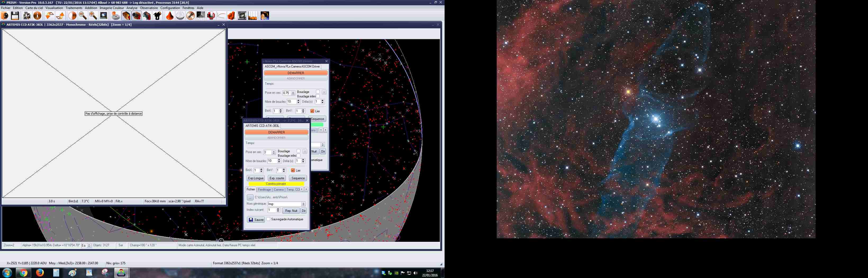Click the black telescope toolbar icon
Screen dimensions: 868x278
(x=157, y=16)
